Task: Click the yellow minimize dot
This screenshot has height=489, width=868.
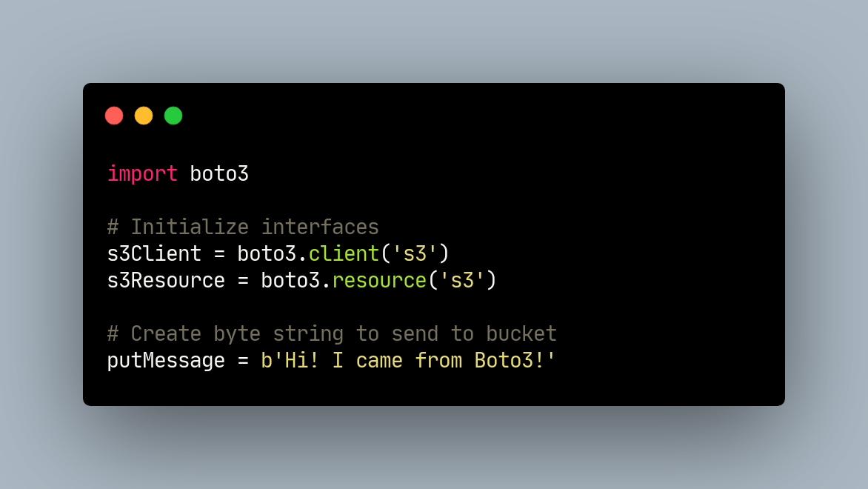Action: [x=144, y=116]
